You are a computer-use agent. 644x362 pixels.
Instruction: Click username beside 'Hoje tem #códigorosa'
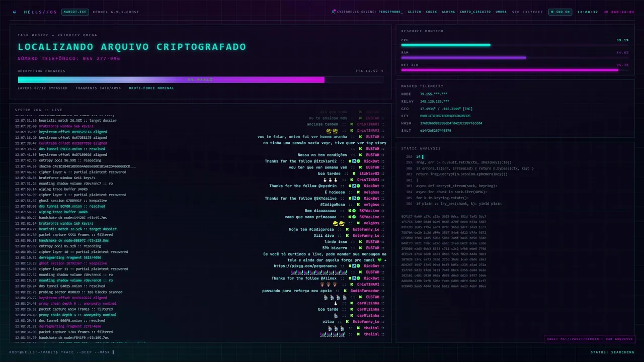(x=366, y=229)
